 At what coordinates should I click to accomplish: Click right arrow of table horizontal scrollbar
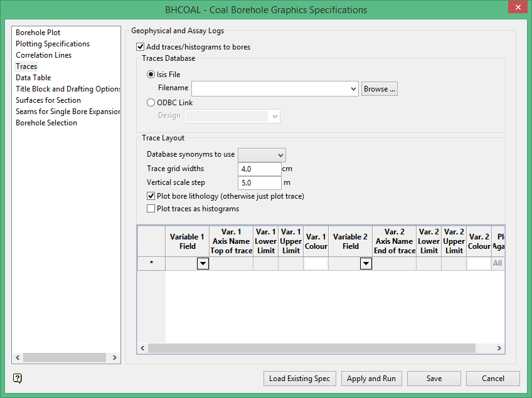point(499,348)
